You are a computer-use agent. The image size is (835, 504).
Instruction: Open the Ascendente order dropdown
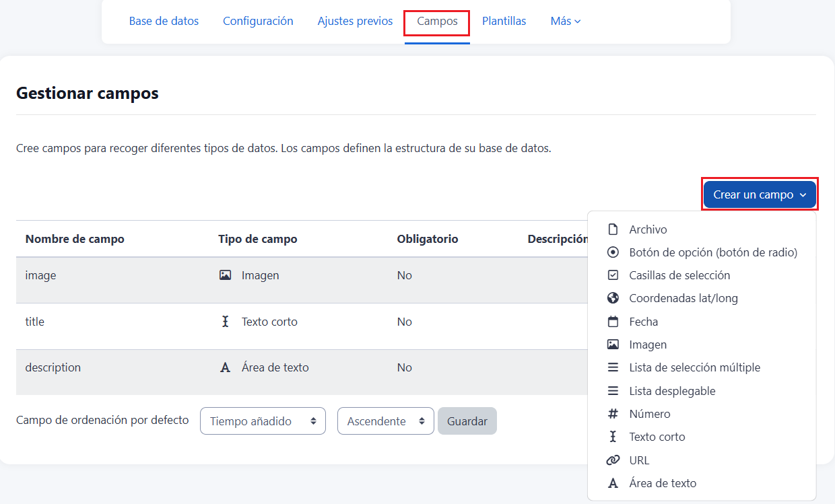click(x=385, y=421)
